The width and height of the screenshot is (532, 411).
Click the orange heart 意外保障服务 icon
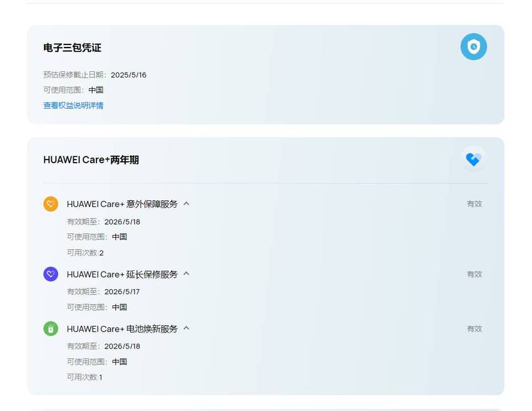51,204
